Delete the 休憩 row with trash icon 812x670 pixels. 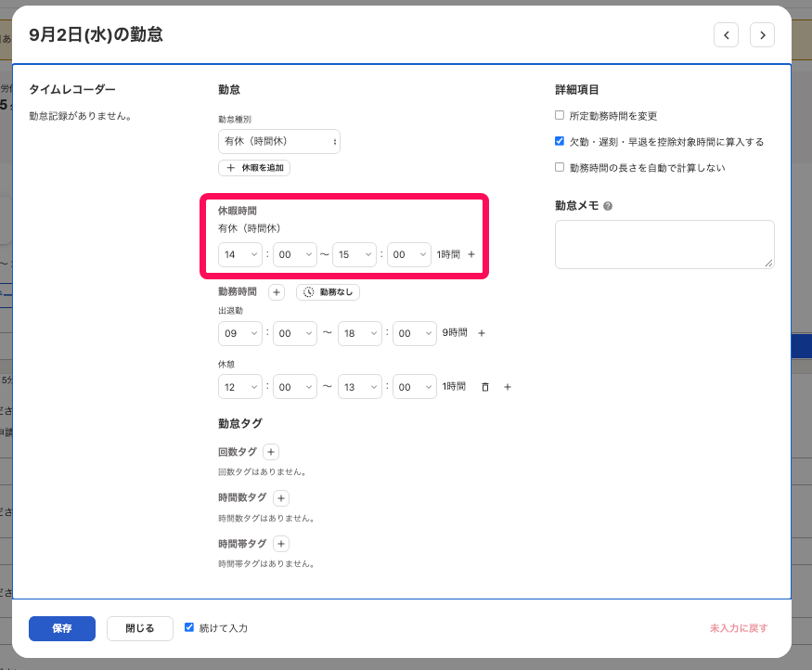[485, 387]
